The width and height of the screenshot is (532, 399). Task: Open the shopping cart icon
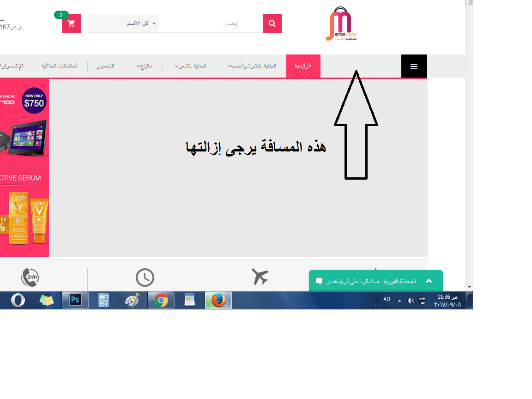[71, 24]
